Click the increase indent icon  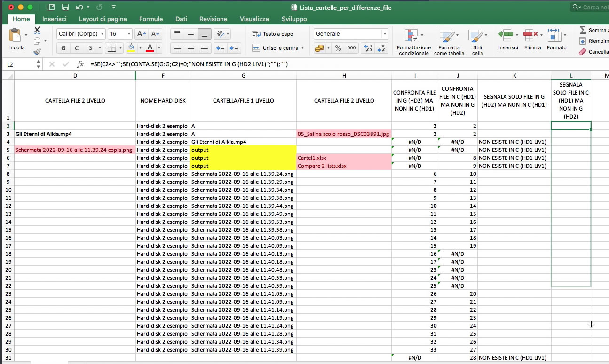(x=235, y=48)
